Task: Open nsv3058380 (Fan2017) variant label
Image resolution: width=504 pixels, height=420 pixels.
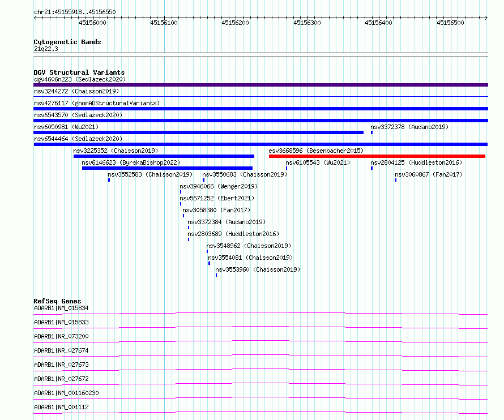Action: tap(216, 210)
